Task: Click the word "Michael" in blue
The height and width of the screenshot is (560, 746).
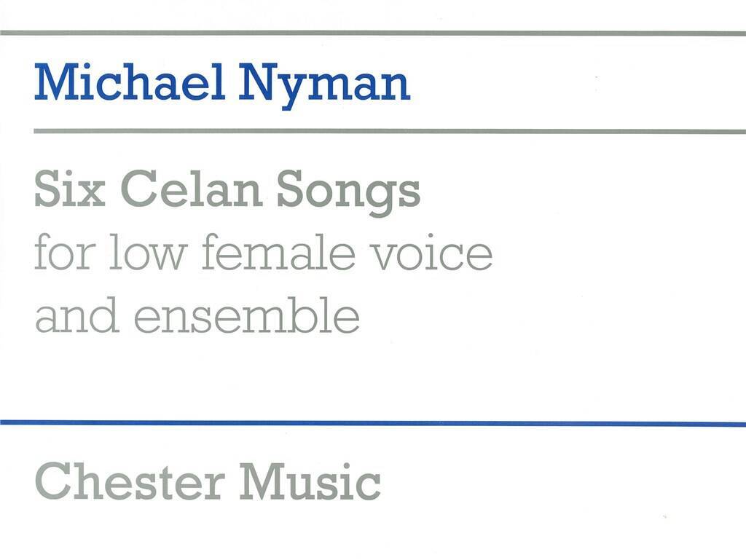Action: point(130,84)
